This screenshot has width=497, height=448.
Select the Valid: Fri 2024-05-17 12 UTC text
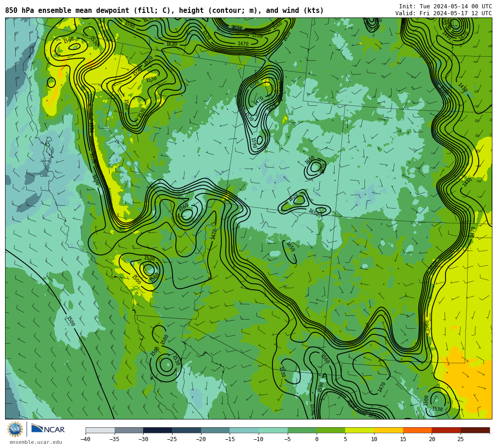pos(444,13)
